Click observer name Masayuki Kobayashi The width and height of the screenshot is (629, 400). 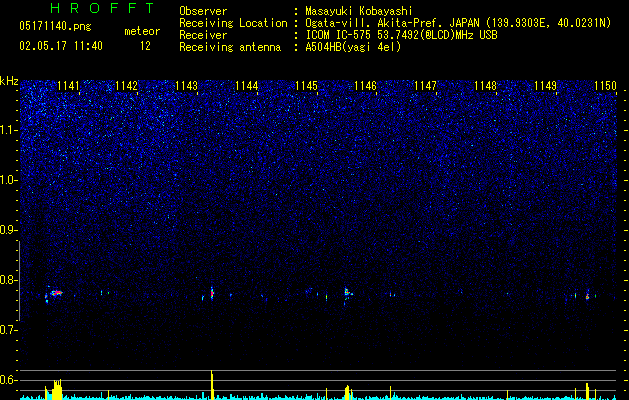[359, 11]
